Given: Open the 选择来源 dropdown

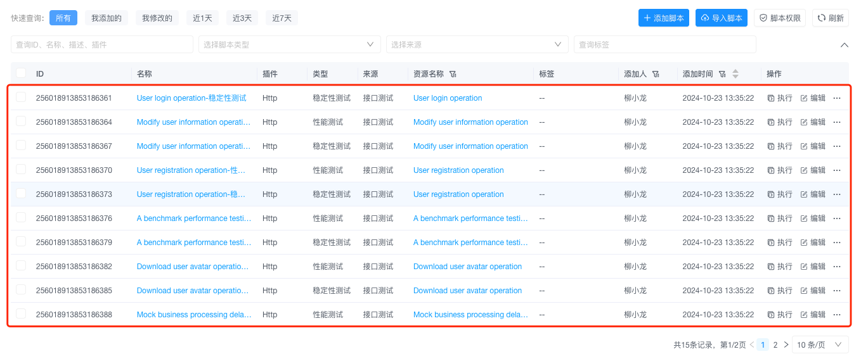Looking at the screenshot, I should click(477, 44).
